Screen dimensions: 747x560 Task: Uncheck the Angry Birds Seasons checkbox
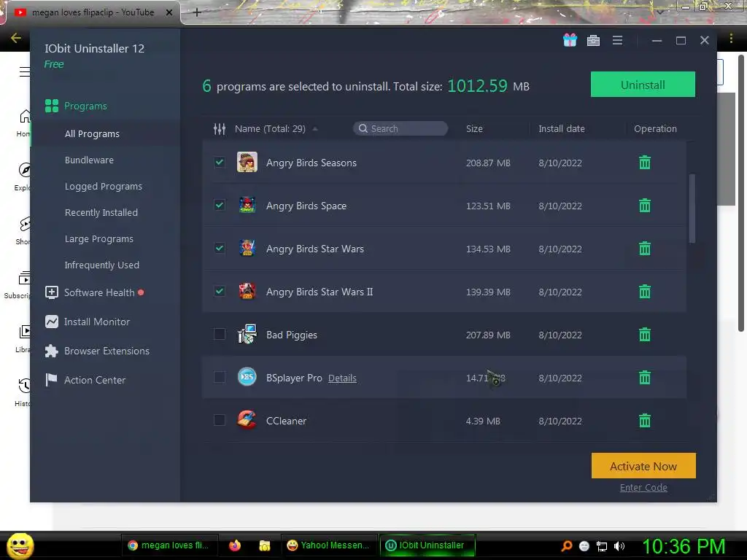coord(219,162)
